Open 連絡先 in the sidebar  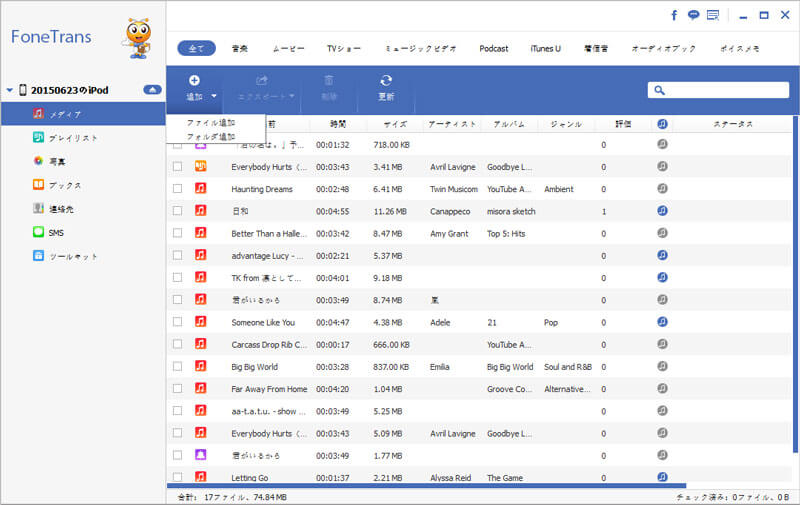(61, 209)
